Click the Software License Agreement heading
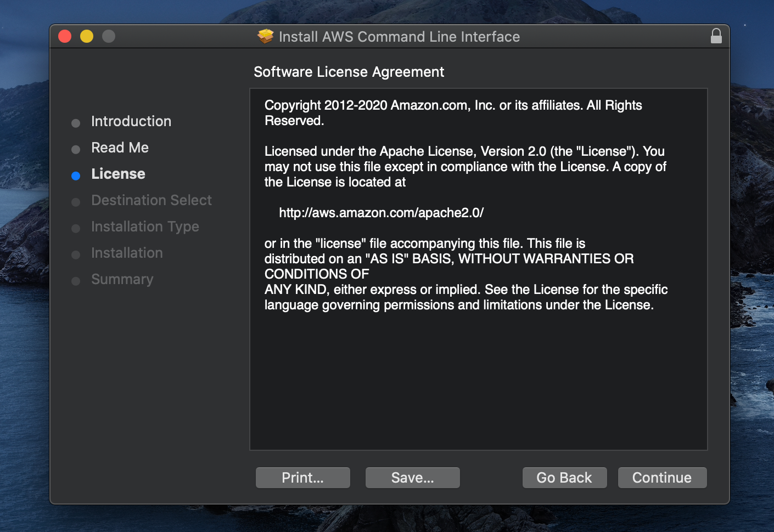 point(349,72)
